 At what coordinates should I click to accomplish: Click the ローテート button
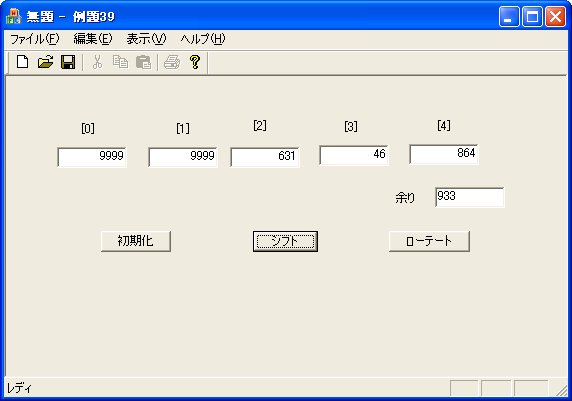429,241
